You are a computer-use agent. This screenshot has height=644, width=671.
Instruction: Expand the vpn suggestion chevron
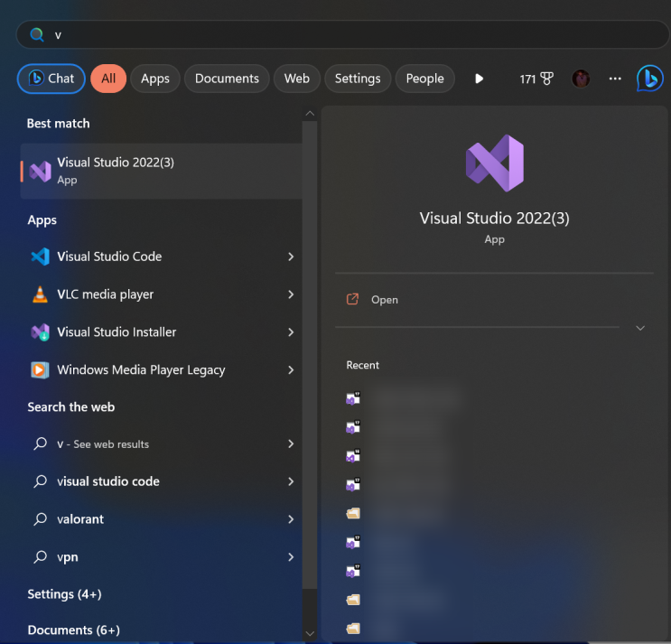coord(291,556)
